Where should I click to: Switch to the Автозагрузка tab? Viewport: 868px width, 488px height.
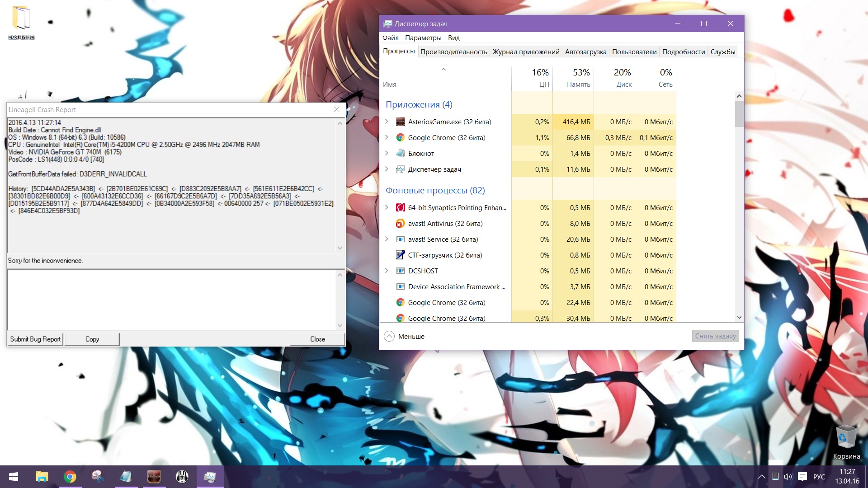coord(585,52)
